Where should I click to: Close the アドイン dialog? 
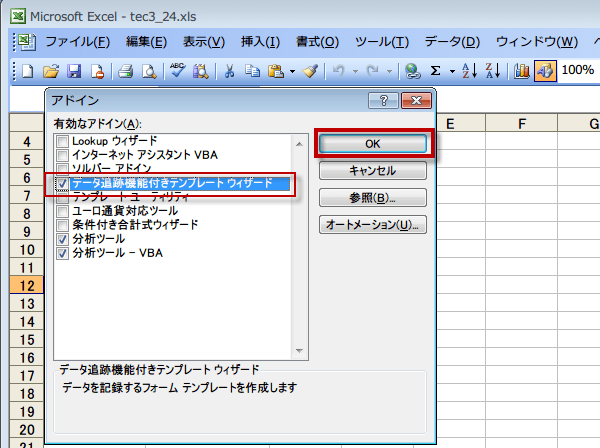click(x=416, y=101)
